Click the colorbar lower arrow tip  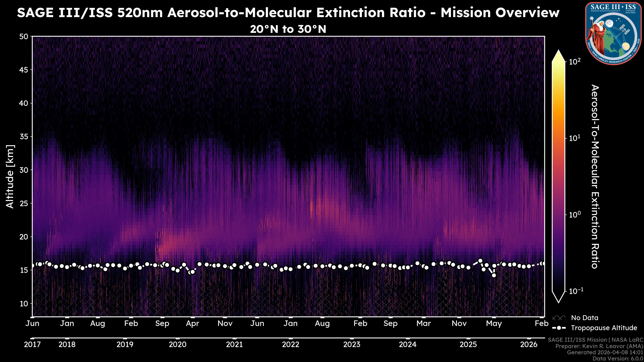(x=559, y=301)
